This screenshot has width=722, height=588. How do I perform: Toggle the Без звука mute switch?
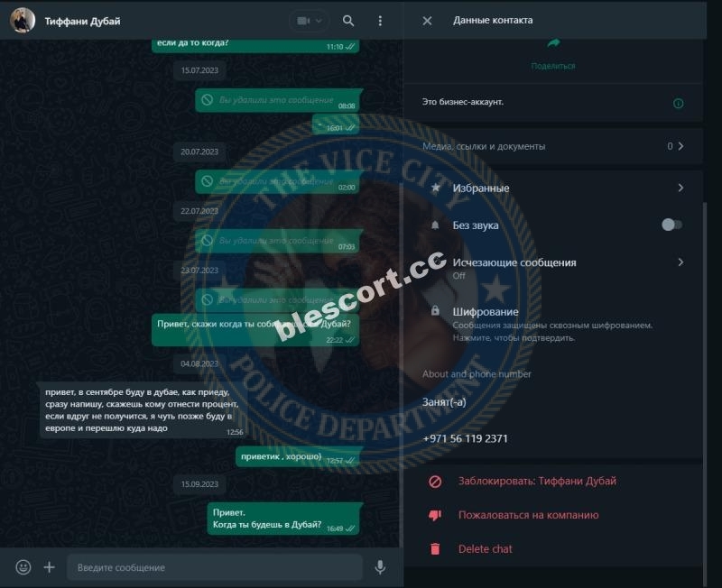pyautogui.click(x=671, y=225)
